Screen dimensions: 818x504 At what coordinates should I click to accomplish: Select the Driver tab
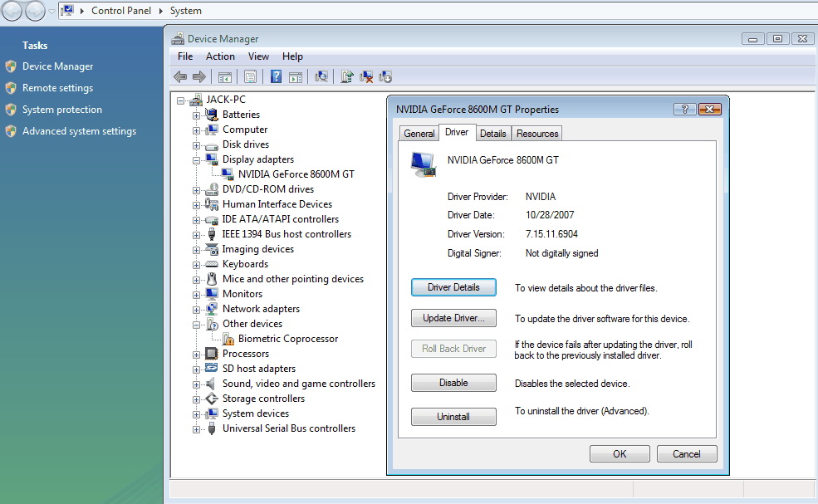point(457,133)
